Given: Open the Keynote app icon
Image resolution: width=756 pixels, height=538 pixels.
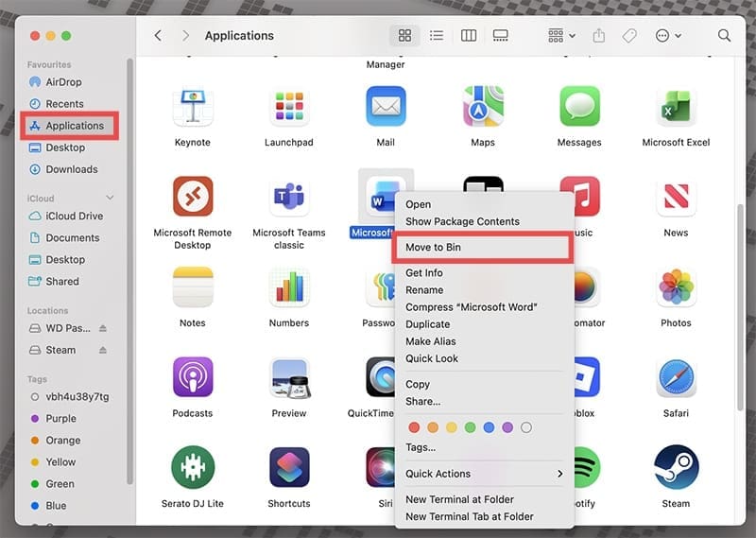Looking at the screenshot, I should [x=193, y=106].
